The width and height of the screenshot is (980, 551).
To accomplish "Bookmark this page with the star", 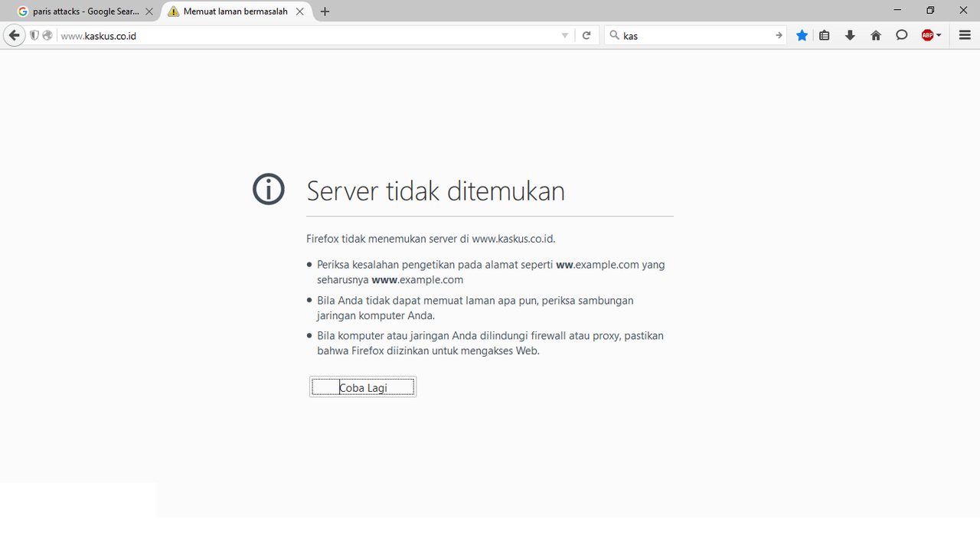I will coord(802,35).
